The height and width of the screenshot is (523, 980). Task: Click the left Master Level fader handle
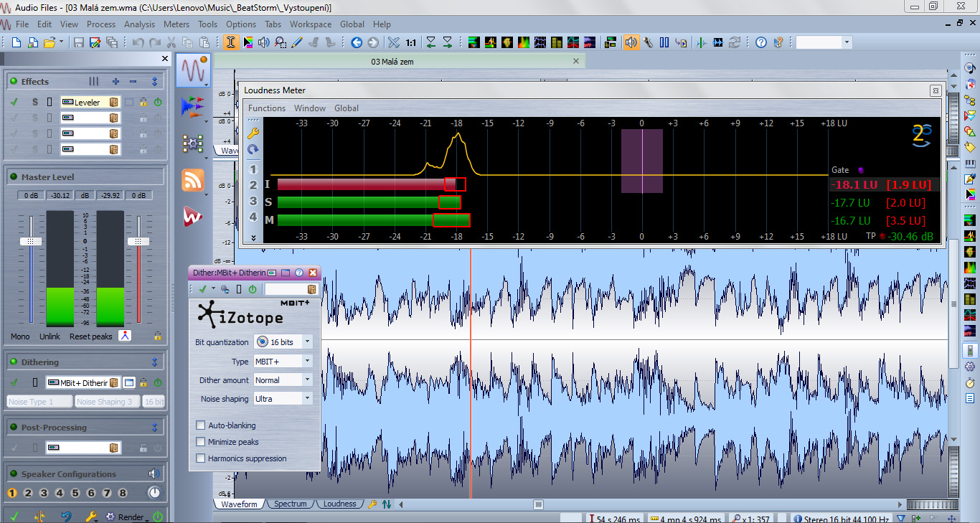point(30,242)
